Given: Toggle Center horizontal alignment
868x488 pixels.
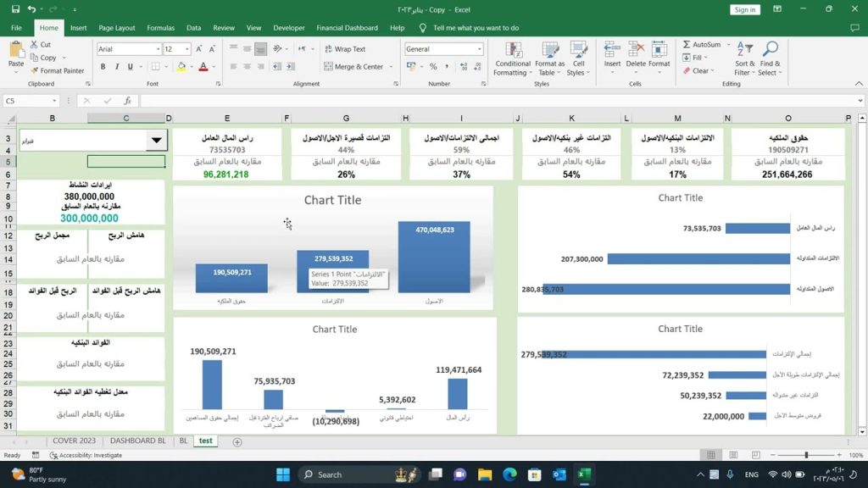Looking at the screenshot, I should point(247,66).
